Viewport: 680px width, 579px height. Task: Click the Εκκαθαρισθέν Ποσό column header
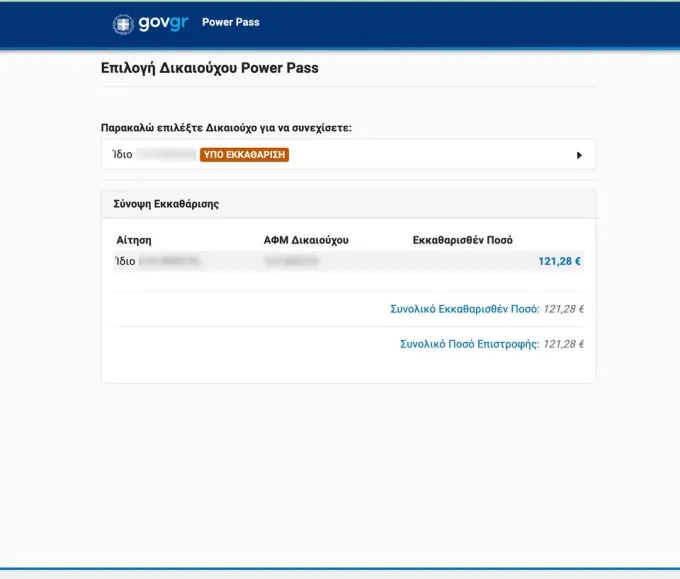[x=462, y=240]
